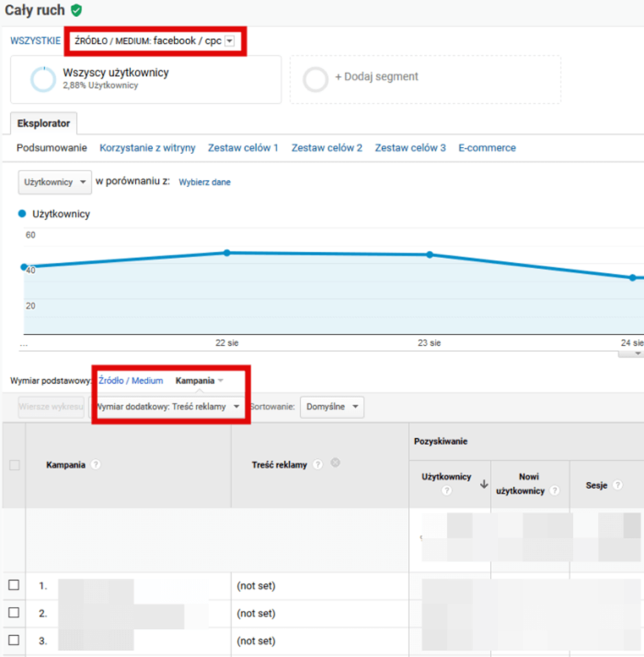
Task: Click help icon under Nowi użytkownicy
Action: pyautogui.click(x=554, y=491)
